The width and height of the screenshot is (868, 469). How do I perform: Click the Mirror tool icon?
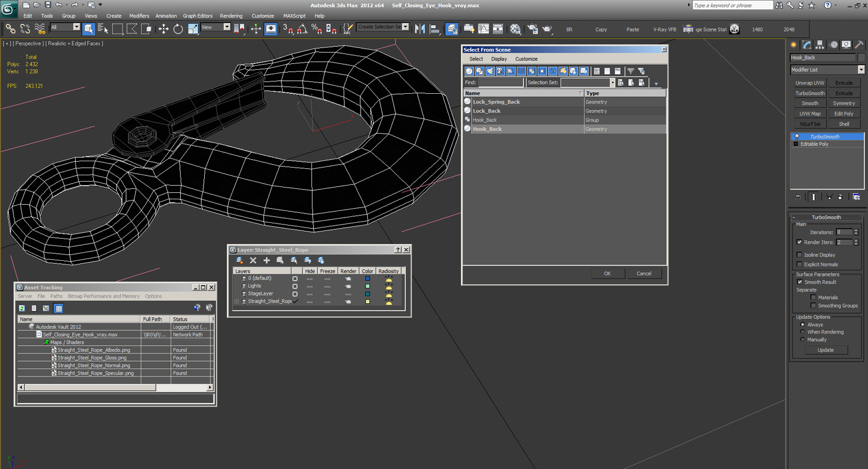tap(420, 29)
